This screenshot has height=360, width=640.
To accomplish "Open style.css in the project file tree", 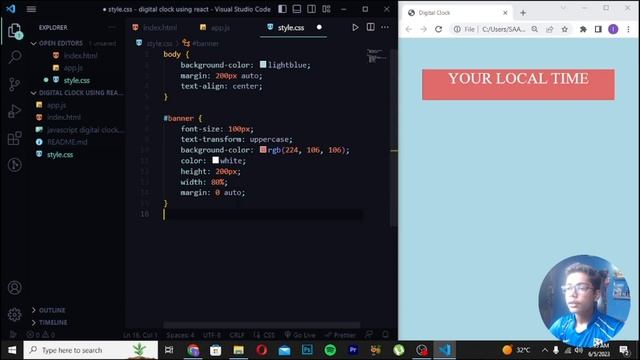I will [x=60, y=155].
